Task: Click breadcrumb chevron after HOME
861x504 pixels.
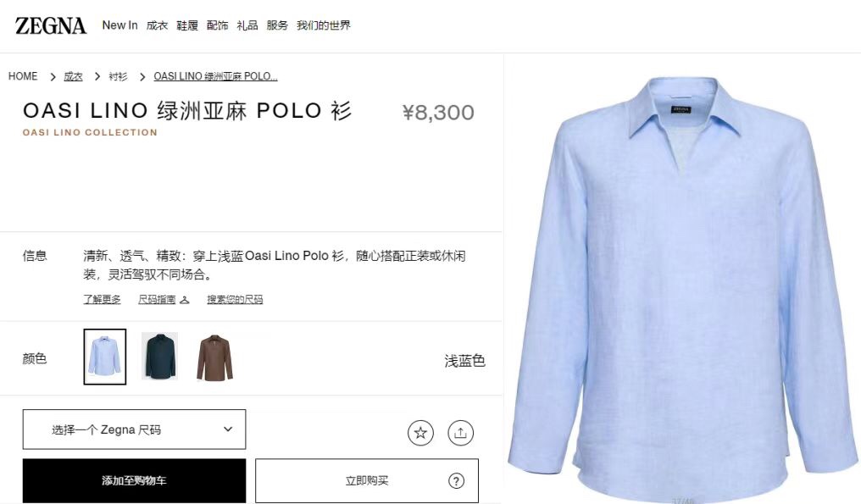Action: (53, 77)
